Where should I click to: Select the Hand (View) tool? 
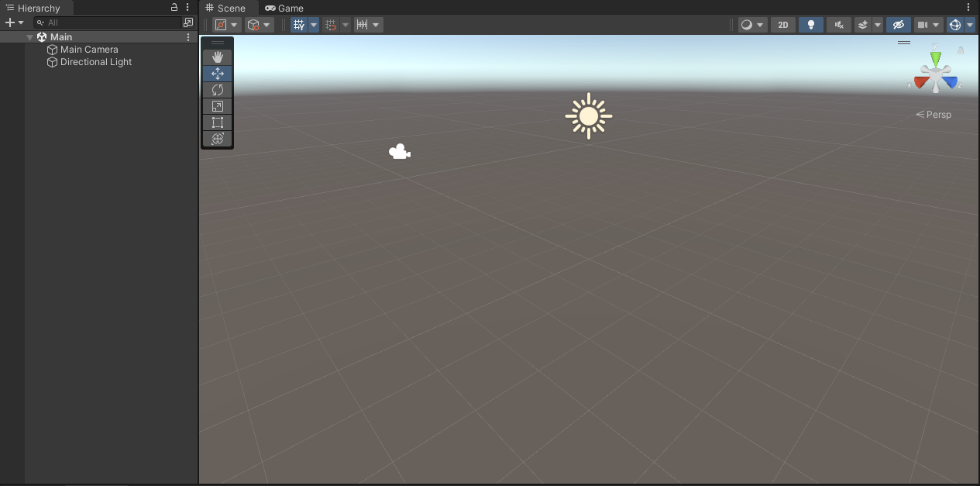click(218, 57)
